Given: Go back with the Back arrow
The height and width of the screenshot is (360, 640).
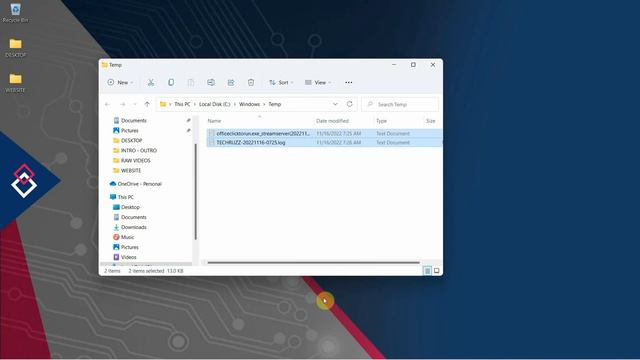Looking at the screenshot, I should pyautogui.click(x=108, y=104).
